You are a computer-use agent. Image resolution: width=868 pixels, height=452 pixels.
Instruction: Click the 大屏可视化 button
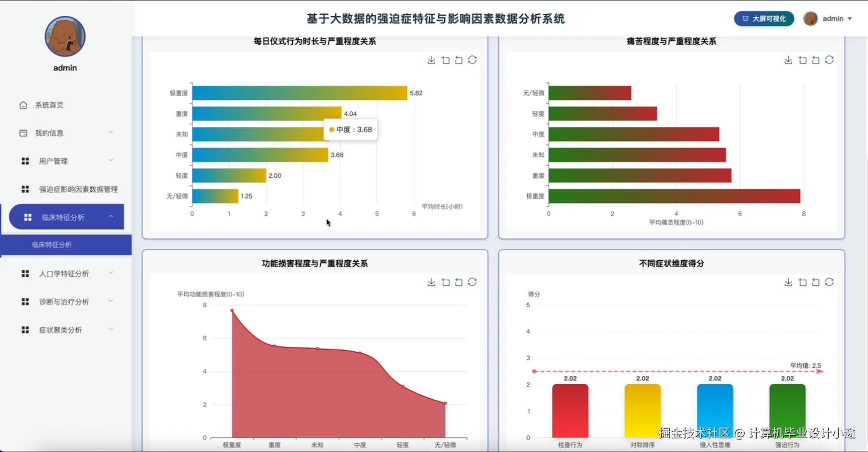(x=763, y=18)
